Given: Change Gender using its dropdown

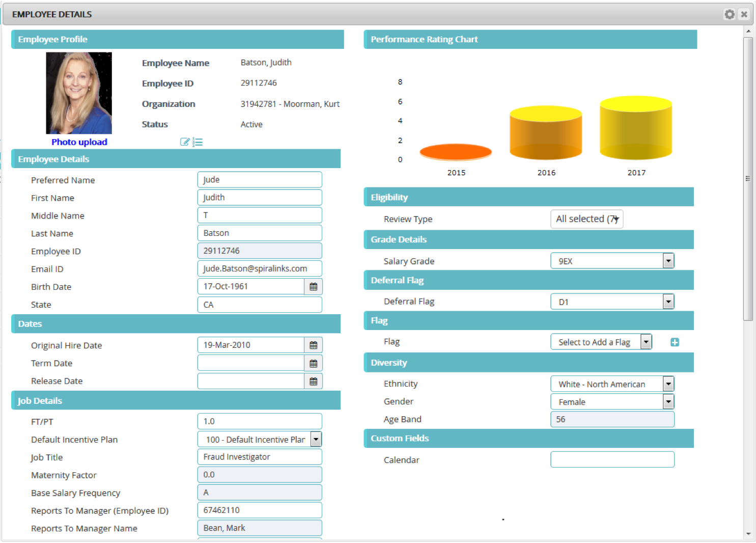Looking at the screenshot, I should click(x=668, y=401).
